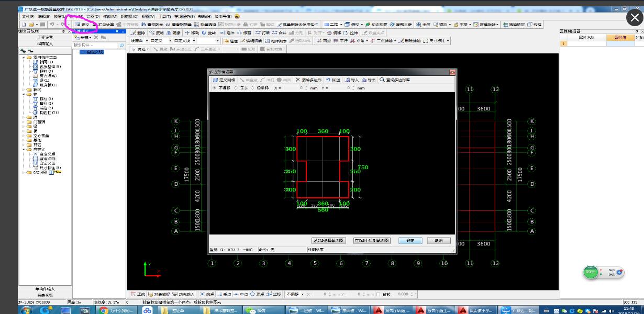The height and width of the screenshot is (314, 644).
Task: Click the 旋转 (Rotate) edit tool
Action: click(x=208, y=32)
